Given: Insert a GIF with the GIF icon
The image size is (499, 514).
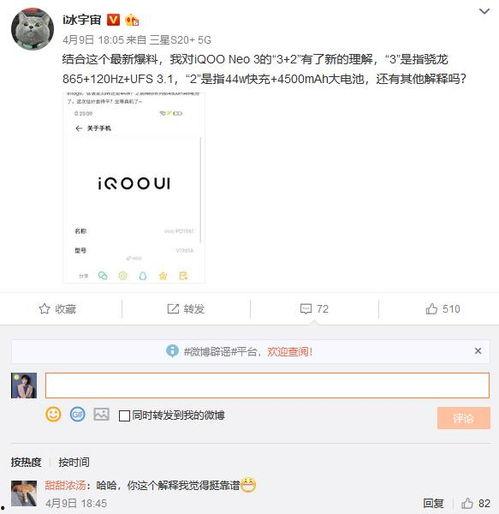Looking at the screenshot, I should click(77, 415).
